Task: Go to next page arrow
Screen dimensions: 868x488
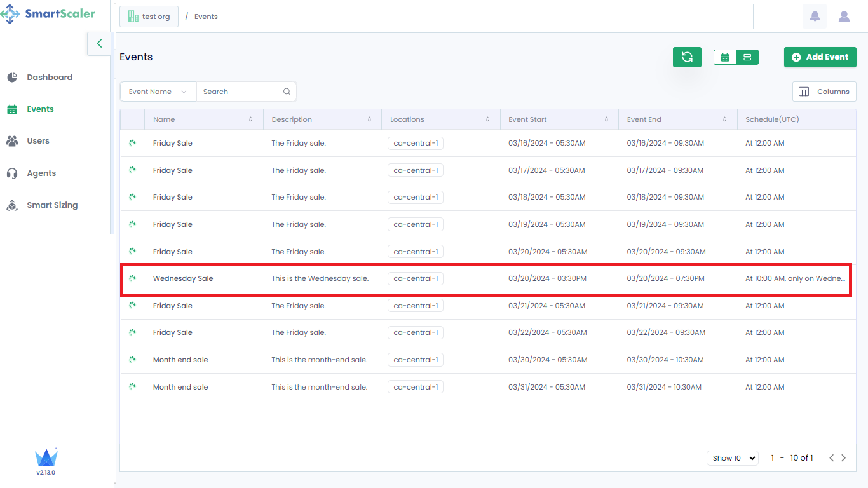Action: tap(844, 458)
